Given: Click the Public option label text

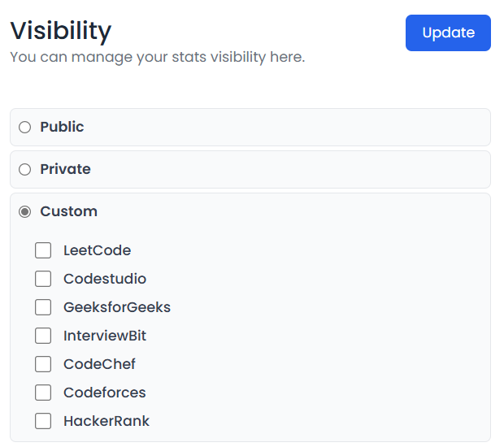Looking at the screenshot, I should [x=62, y=127].
